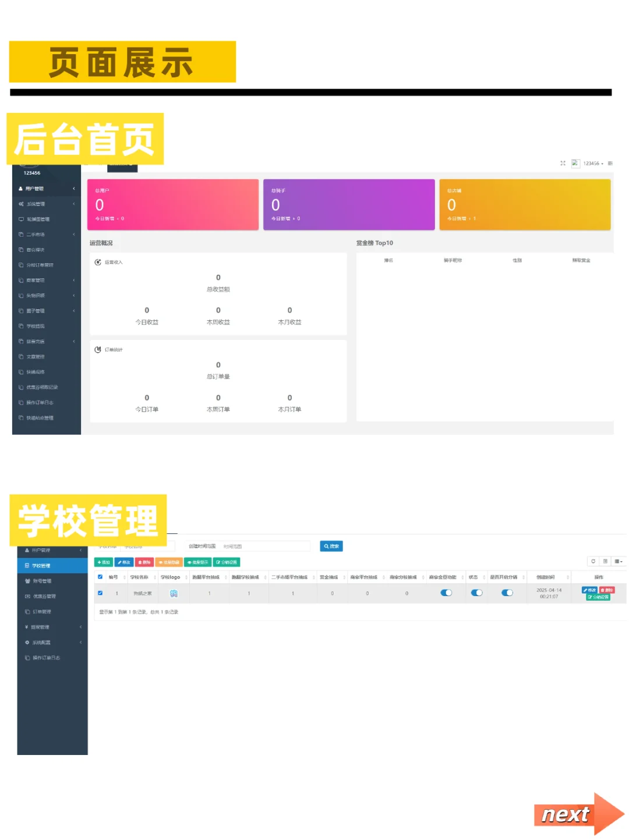Disable the 是否开启分销 toggle
This screenshot has height=840, width=629.
click(x=507, y=593)
